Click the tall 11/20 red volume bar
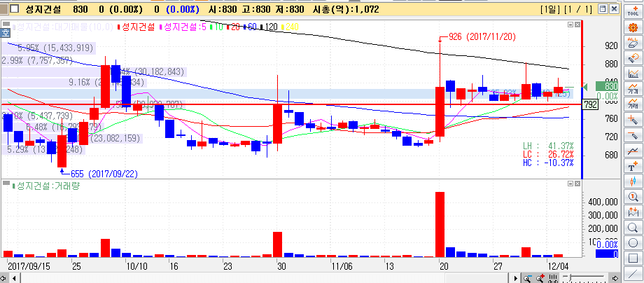Screen dimensions: 644x283 pyautogui.click(x=440, y=224)
